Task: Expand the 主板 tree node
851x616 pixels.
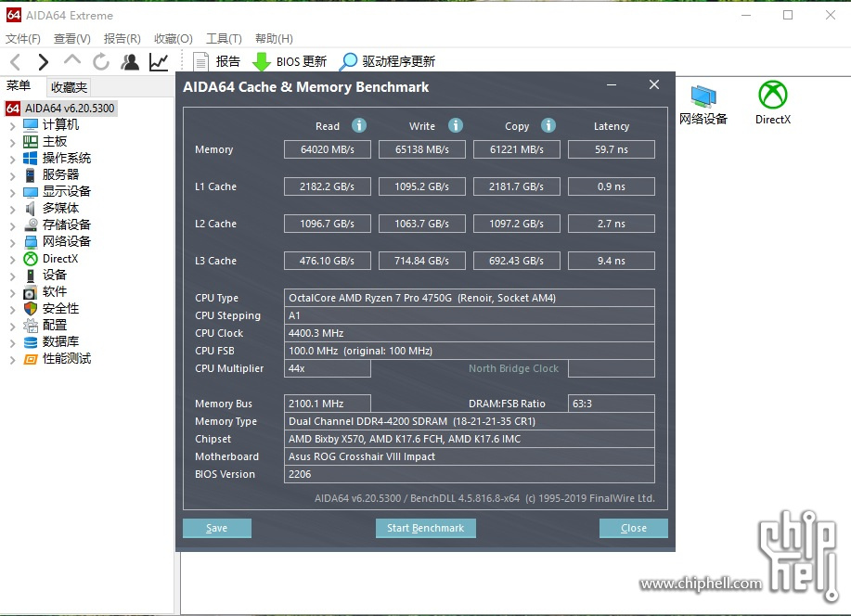Action: 12,142
